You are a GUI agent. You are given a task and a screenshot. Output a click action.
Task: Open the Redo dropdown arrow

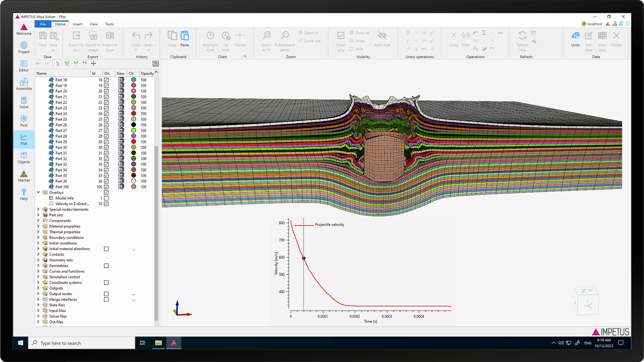[148, 50]
